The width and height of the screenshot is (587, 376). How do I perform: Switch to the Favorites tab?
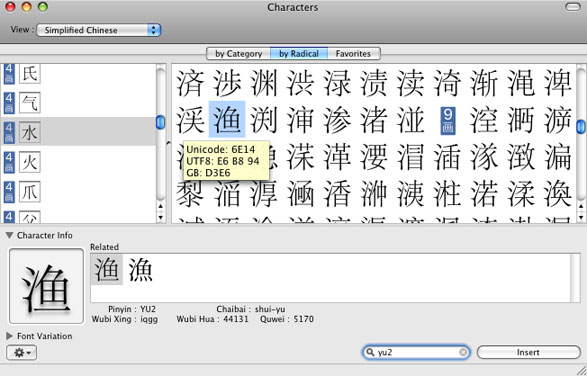pos(353,54)
